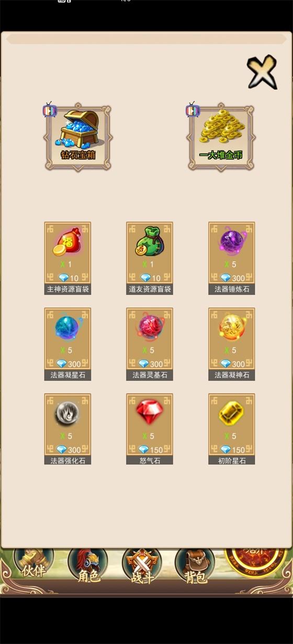Buy the yellow 初阶星石 gem
The width and height of the screenshot is (293, 644).
(x=232, y=430)
